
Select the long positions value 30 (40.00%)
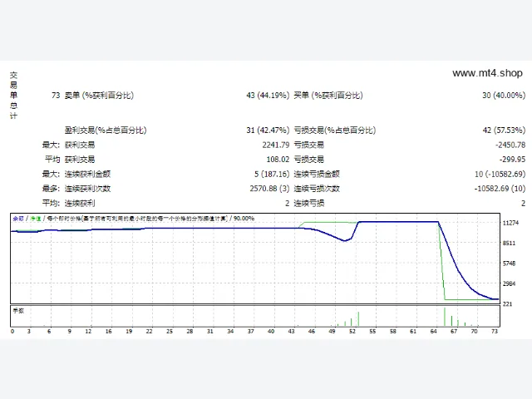[x=504, y=96]
